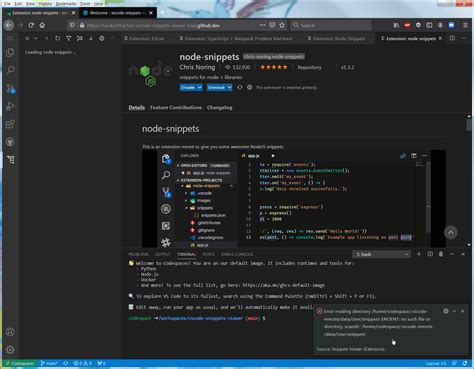Close the terminal panel with X
Viewport: 474px width, 369px height.
pos(463,254)
